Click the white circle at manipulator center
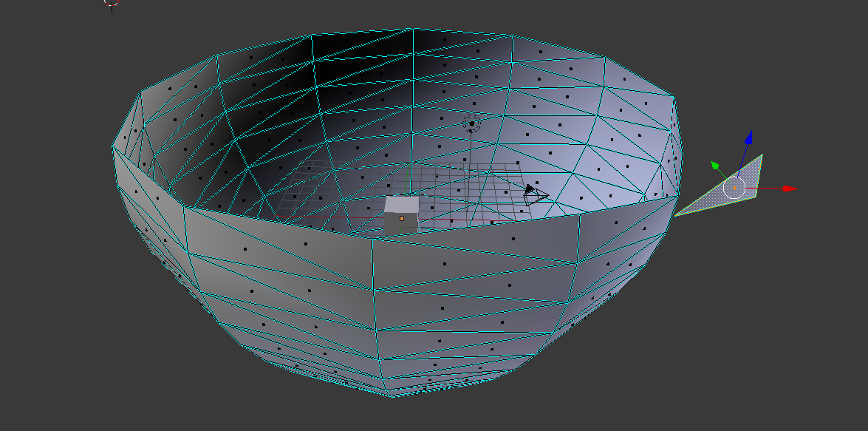The image size is (868, 431). 734,189
